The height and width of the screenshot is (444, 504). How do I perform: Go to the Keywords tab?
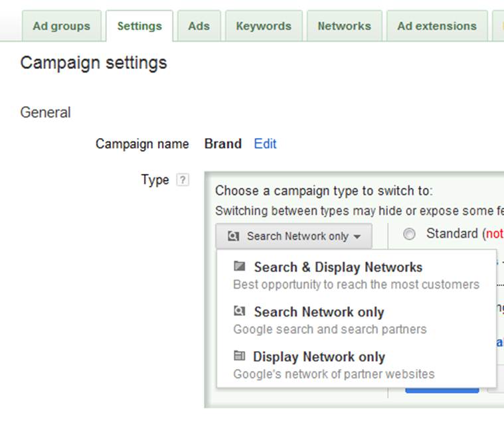[264, 26]
